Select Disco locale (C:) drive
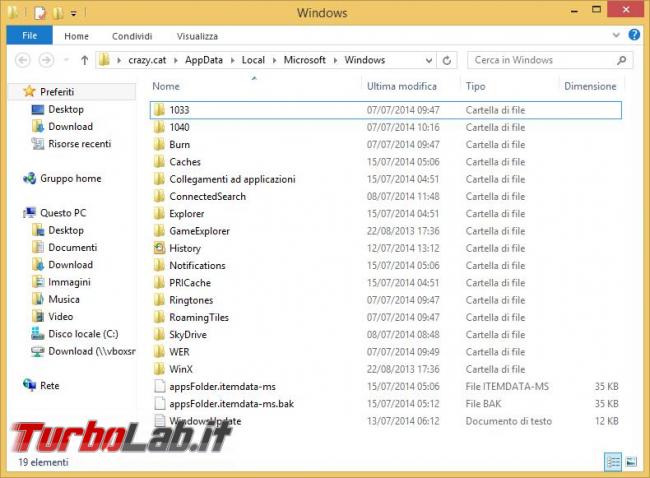650x478 pixels. tap(83, 334)
